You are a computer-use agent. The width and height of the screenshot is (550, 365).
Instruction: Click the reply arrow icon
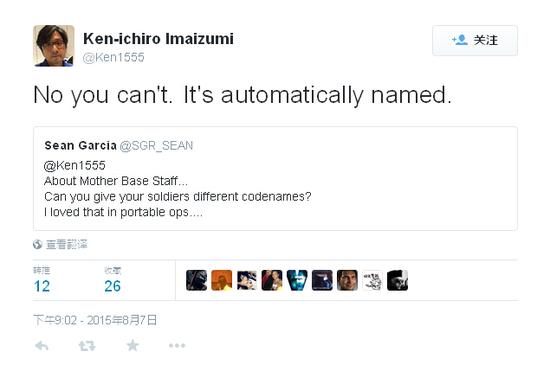pyautogui.click(x=42, y=346)
